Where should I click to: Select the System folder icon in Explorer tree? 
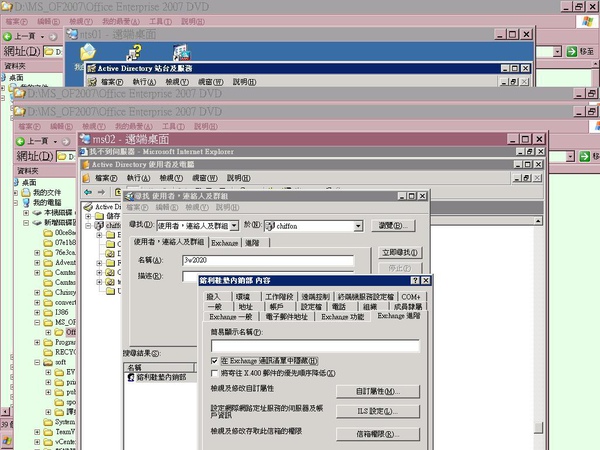[x=48, y=422]
